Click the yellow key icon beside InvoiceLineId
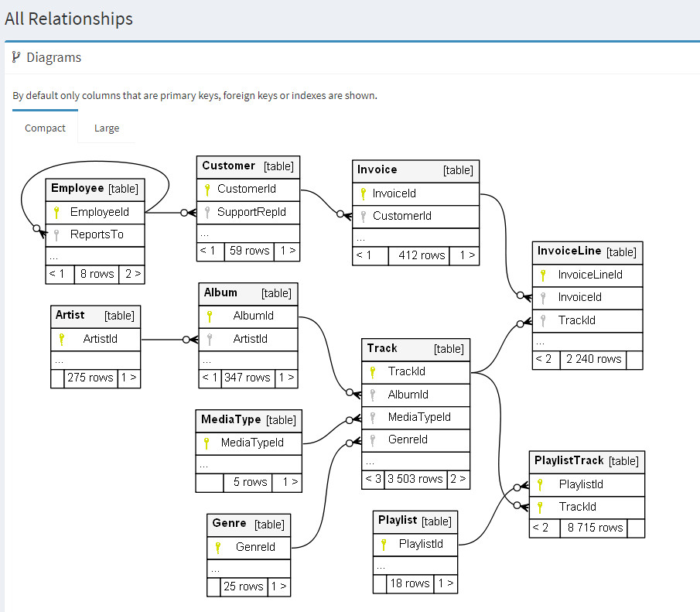Screen dimensions: 700x612 pyautogui.click(x=543, y=275)
